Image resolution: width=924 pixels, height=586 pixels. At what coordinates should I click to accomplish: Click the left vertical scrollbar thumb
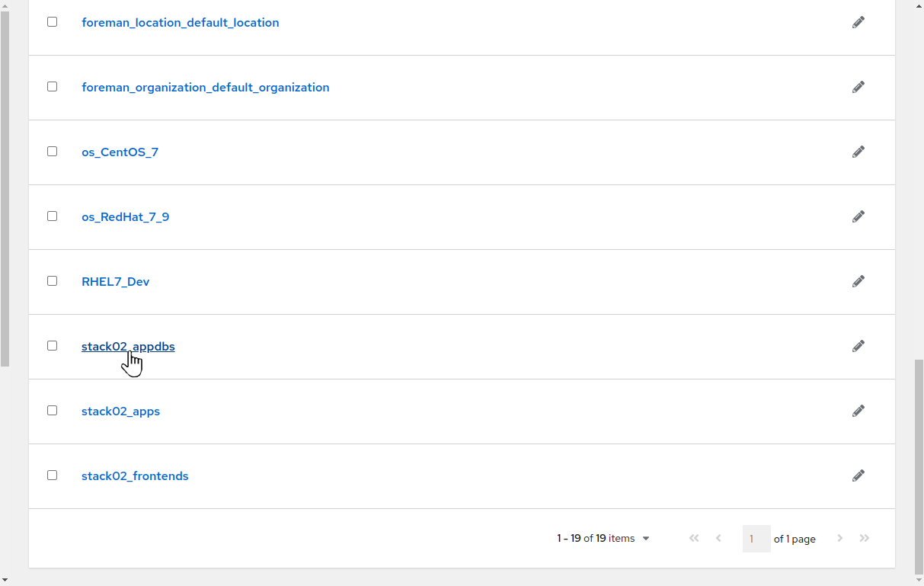[x=5, y=188]
